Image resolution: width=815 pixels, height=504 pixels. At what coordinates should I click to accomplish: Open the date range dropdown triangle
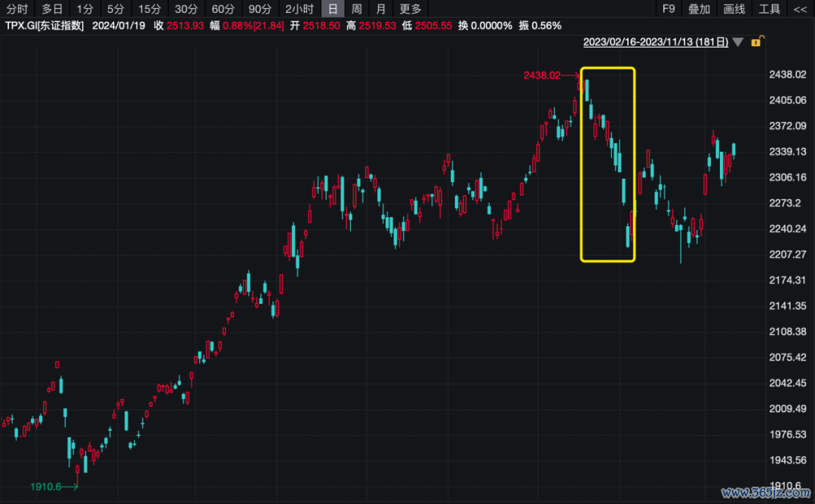point(737,43)
